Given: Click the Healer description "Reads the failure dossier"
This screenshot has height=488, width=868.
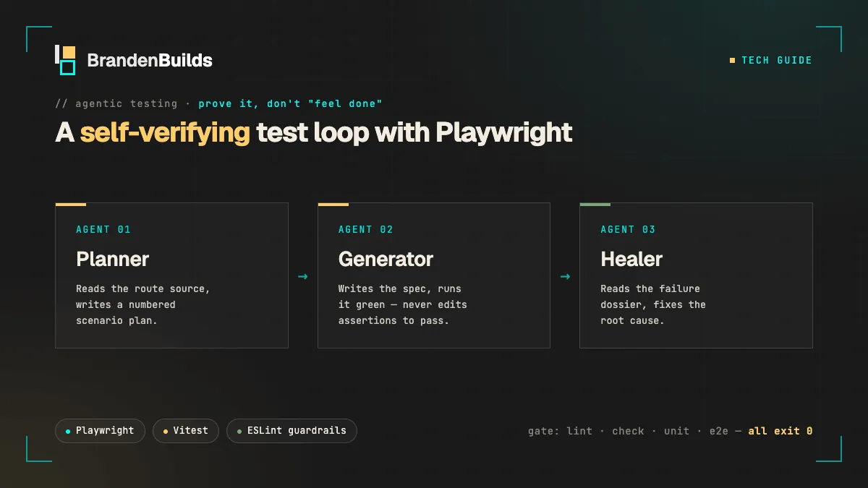Looking at the screenshot, I should pyautogui.click(x=653, y=304).
